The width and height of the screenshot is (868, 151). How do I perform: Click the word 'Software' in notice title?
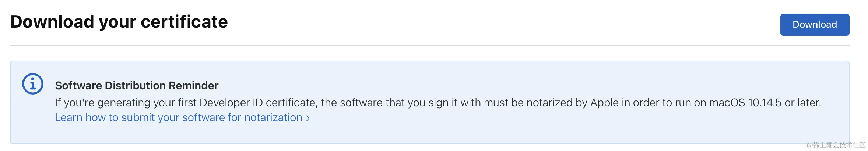pos(78,86)
